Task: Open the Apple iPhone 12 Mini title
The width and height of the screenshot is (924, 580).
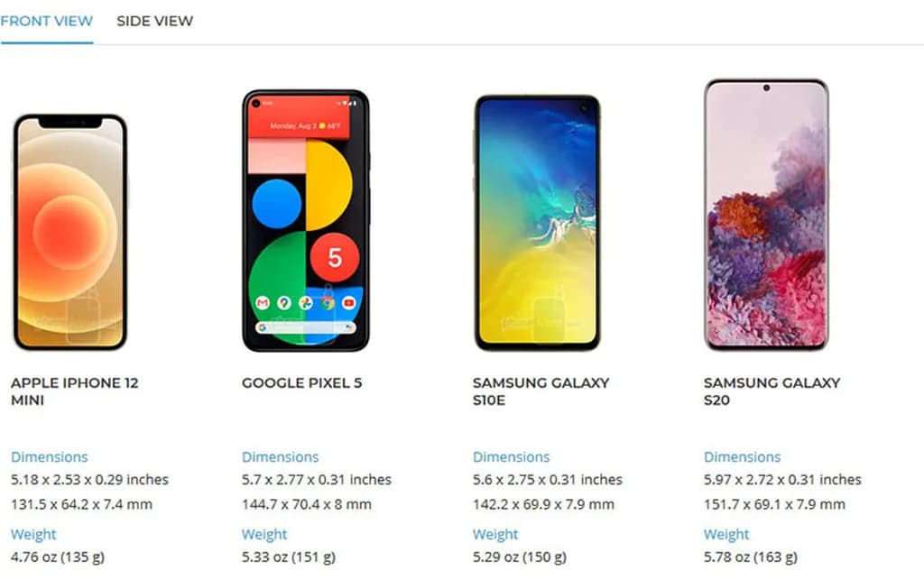Action: (74, 391)
